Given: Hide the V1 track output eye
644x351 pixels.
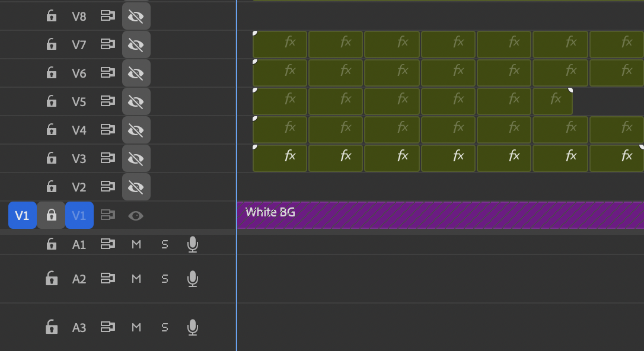Looking at the screenshot, I should tap(136, 215).
